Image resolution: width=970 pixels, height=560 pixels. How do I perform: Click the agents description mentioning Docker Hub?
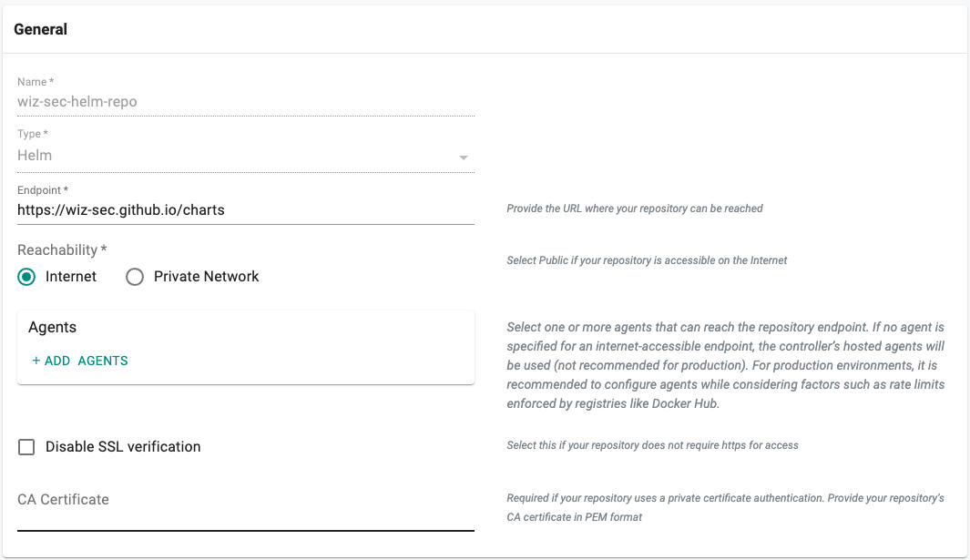(x=725, y=364)
